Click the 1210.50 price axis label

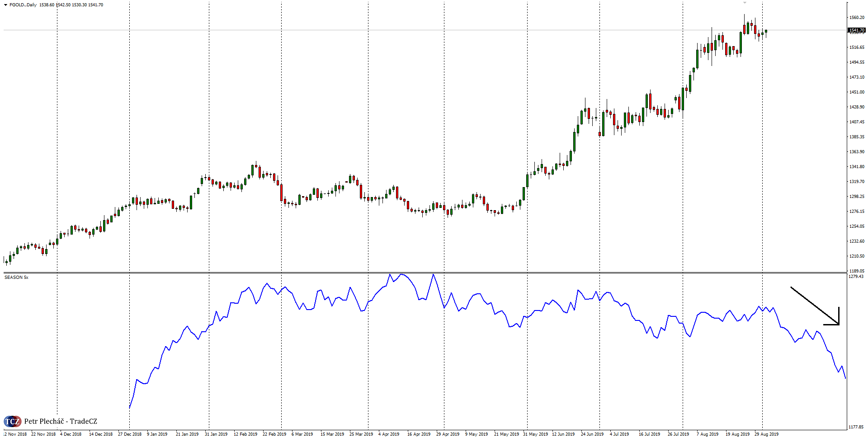pyautogui.click(x=857, y=256)
